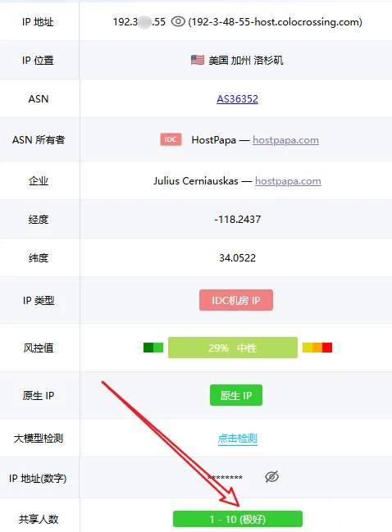
Task: Click the 点击检测 link
Action: click(x=237, y=438)
